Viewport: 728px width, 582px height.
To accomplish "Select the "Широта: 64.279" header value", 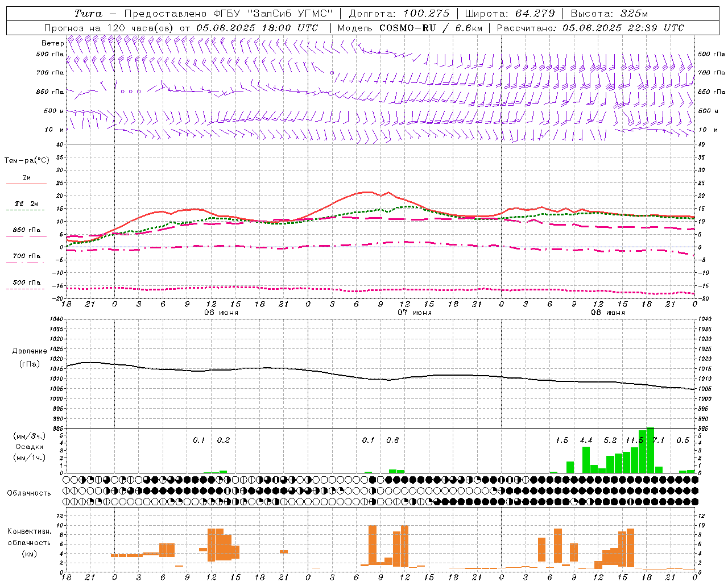I will (x=510, y=14).
